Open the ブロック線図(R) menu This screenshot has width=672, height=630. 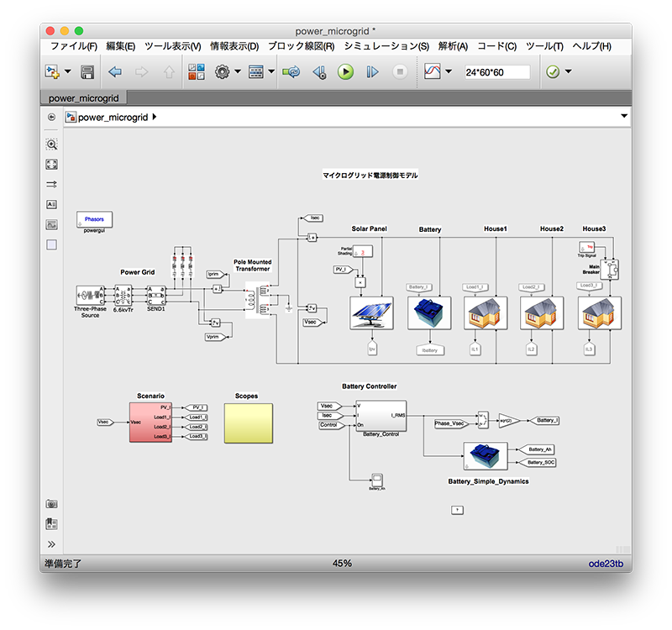click(302, 46)
